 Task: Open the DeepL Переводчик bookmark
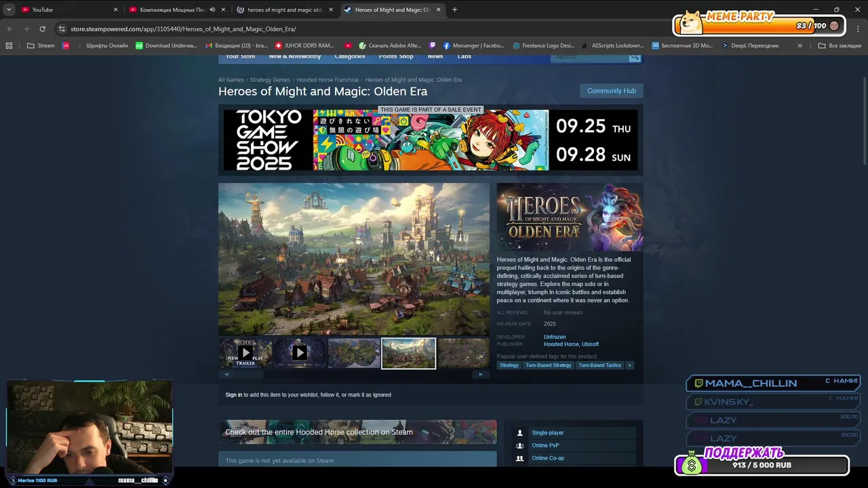pyautogui.click(x=749, y=45)
